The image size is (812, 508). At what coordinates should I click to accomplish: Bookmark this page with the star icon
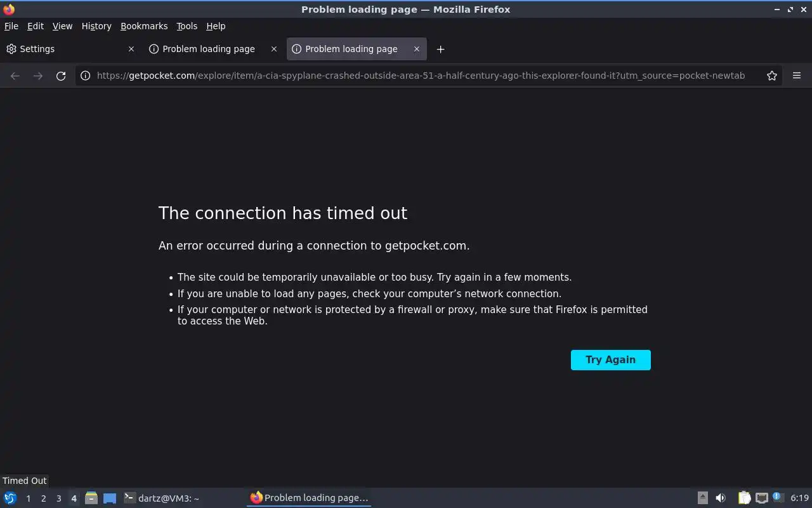click(772, 76)
